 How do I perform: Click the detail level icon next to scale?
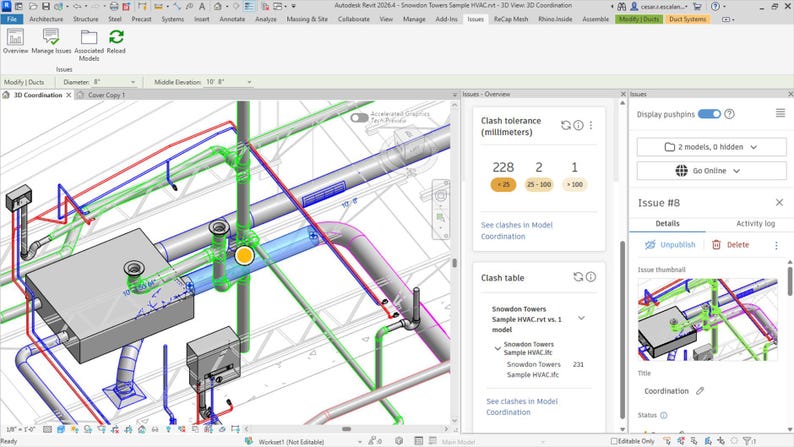point(47,429)
